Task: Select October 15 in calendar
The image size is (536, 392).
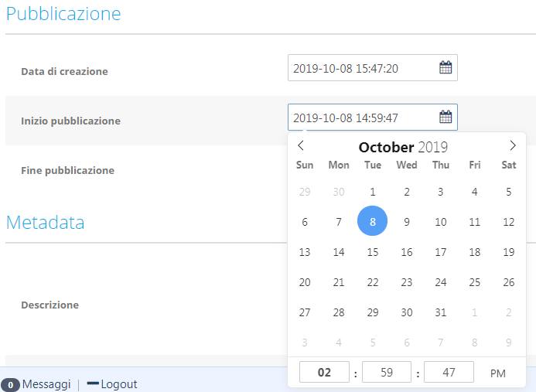Action: 373,252
